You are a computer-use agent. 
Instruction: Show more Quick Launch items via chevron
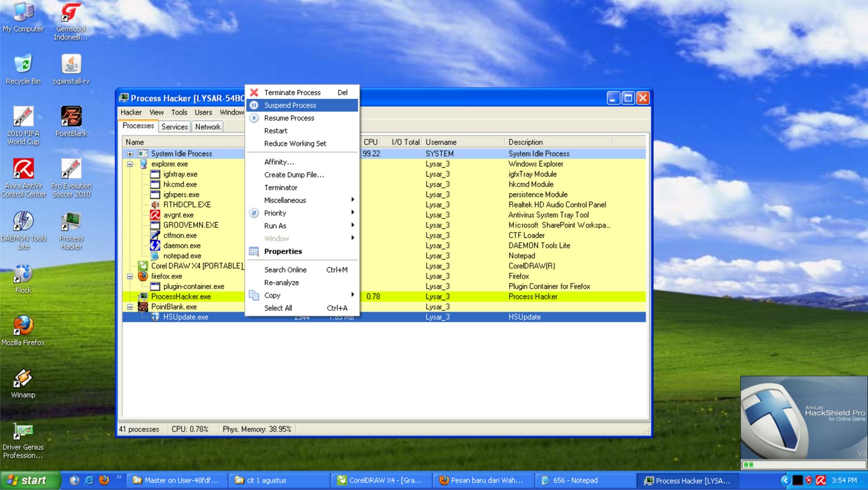119,478
